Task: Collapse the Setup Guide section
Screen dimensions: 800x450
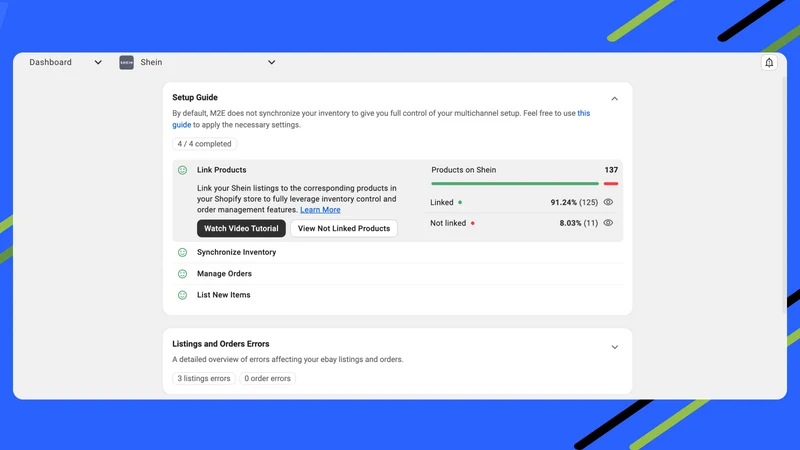Action: pyautogui.click(x=615, y=98)
